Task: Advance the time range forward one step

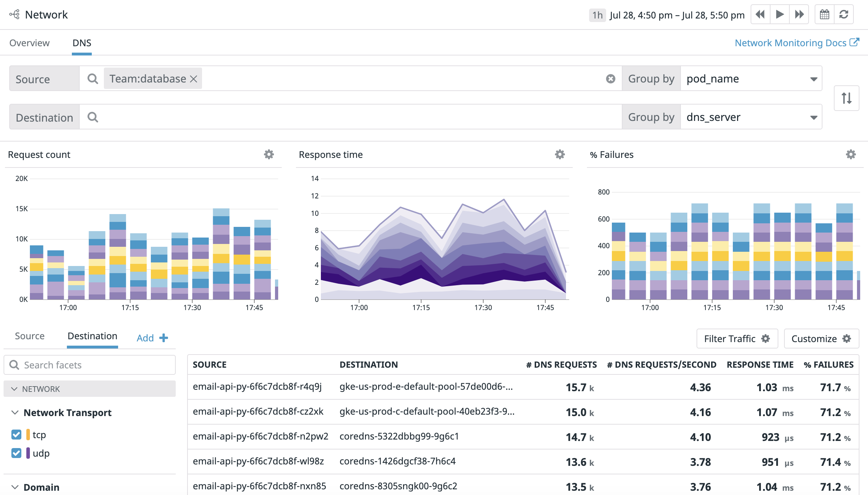Action: click(x=780, y=14)
